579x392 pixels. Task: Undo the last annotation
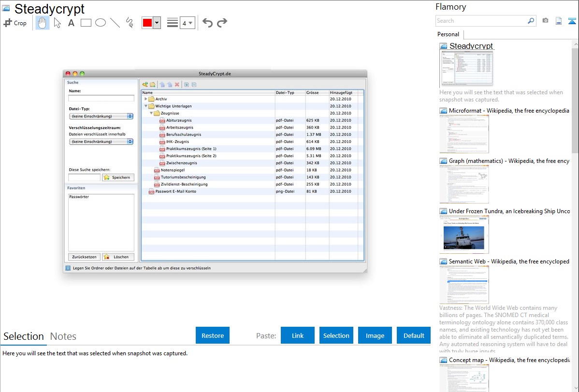point(207,23)
